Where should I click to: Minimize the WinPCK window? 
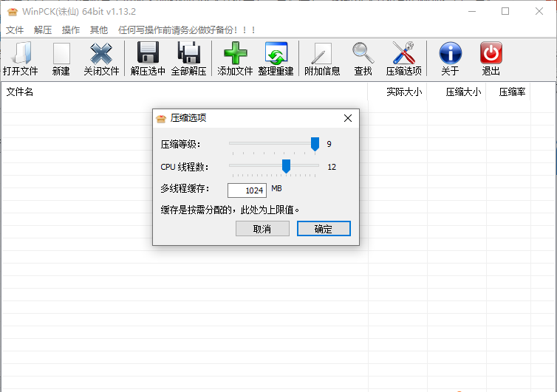(472, 11)
